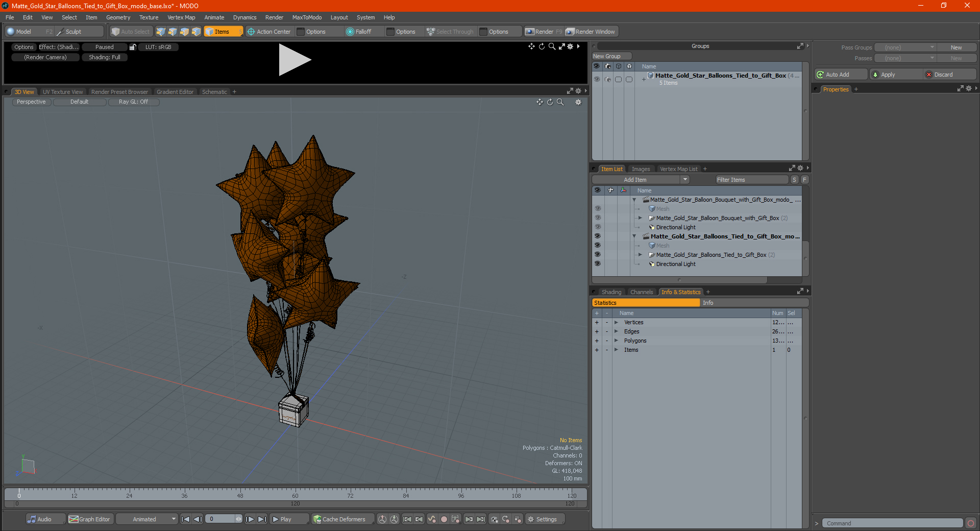Click Apply button
The image size is (980, 531).
point(896,75)
